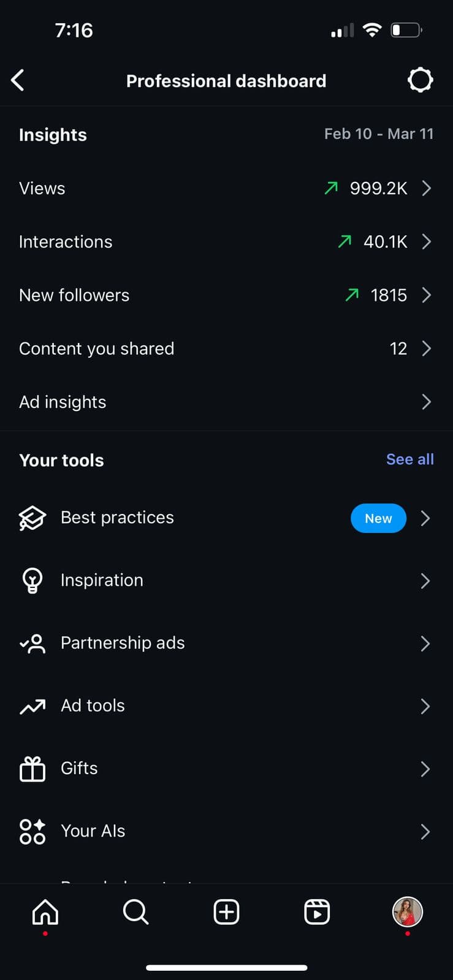Click the See all tools link

pyautogui.click(x=409, y=459)
